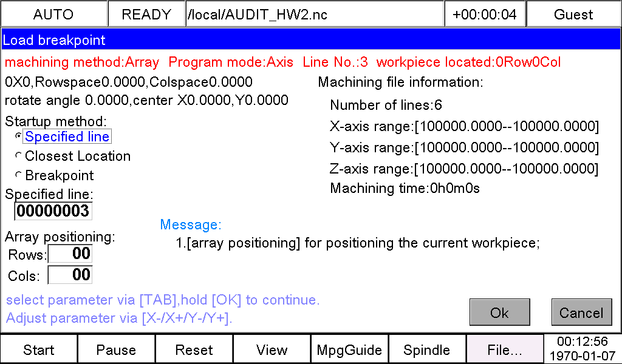Image resolution: width=622 pixels, height=364 pixels.
Task: Click the Machining time:0h0m0s entry
Action: [x=405, y=188]
